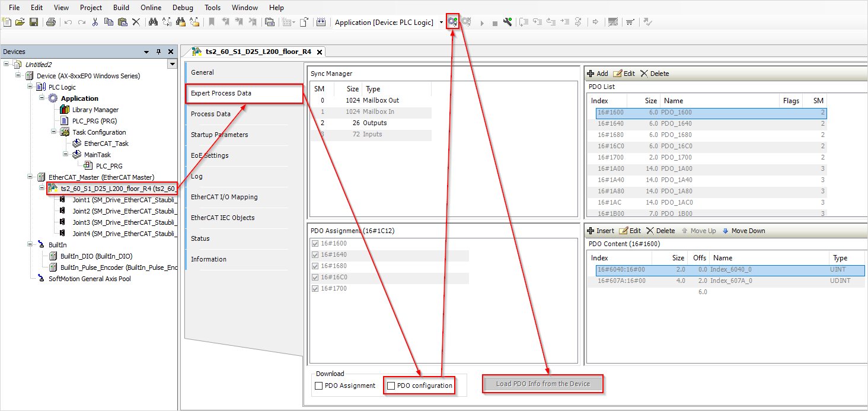Image resolution: width=868 pixels, height=411 pixels.
Task: Enable the PDO configuration checkbox
Action: pyautogui.click(x=391, y=385)
